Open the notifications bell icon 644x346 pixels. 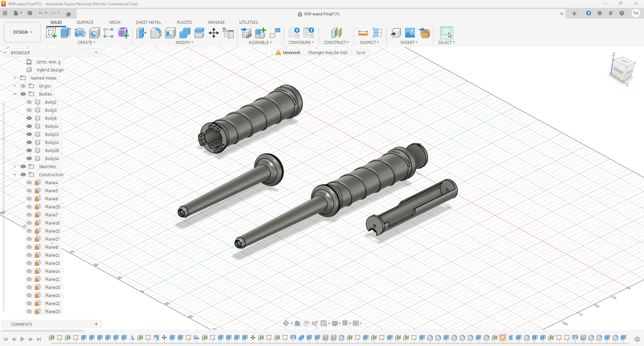click(611, 13)
